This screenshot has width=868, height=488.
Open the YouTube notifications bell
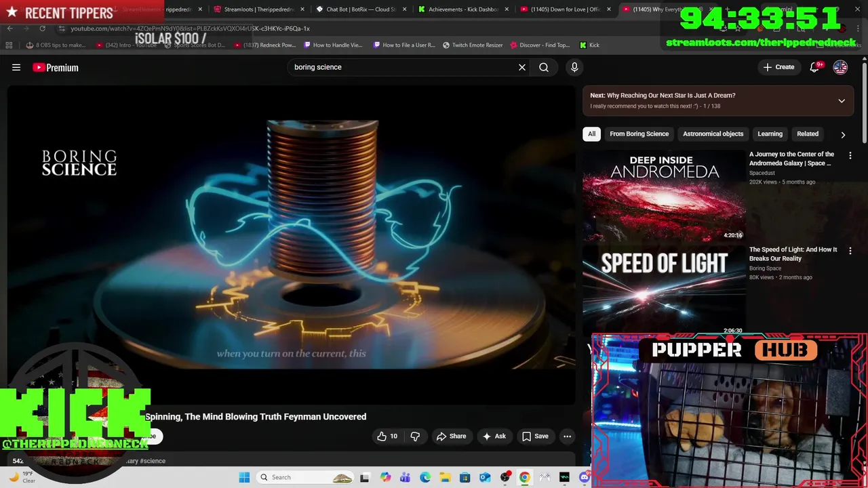[815, 67]
